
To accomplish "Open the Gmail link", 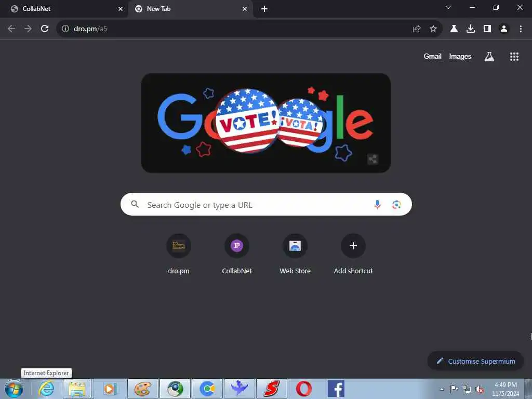I will coord(432,56).
